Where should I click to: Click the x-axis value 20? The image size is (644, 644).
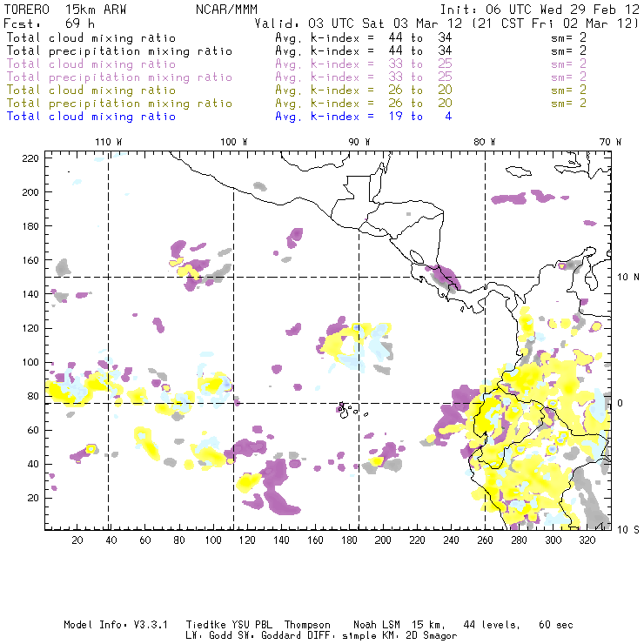(77, 540)
